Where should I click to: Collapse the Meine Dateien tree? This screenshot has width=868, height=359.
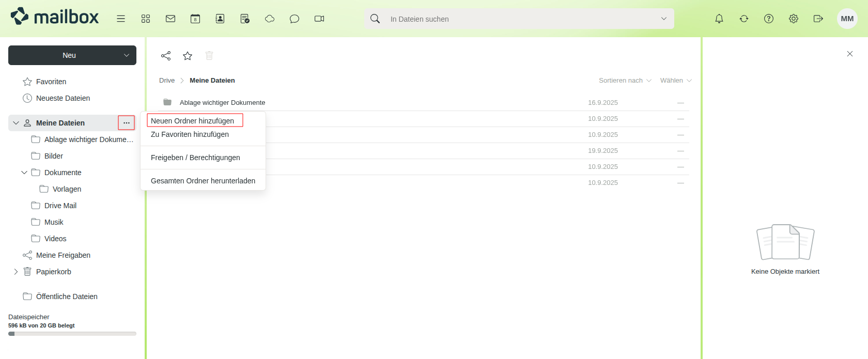click(x=16, y=123)
